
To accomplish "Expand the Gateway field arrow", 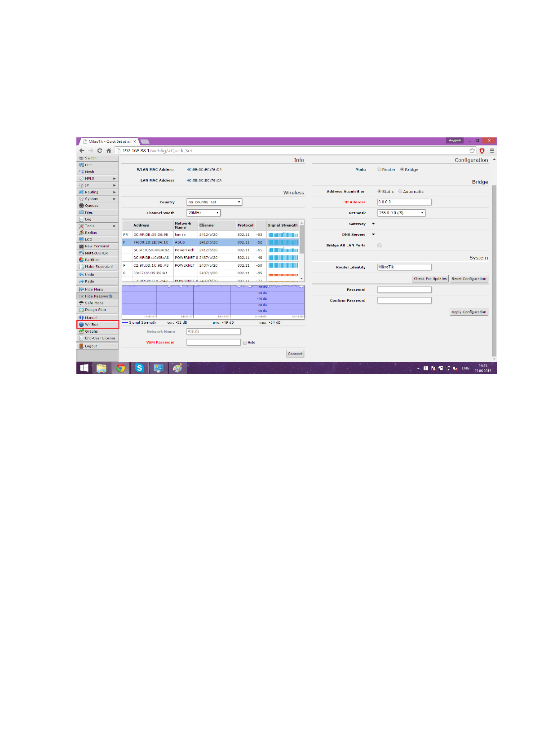I will [x=373, y=224].
